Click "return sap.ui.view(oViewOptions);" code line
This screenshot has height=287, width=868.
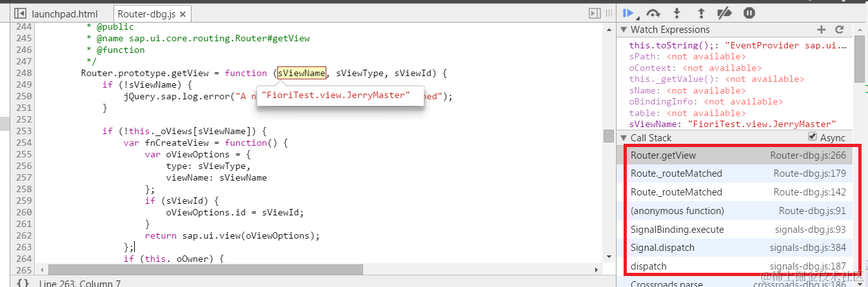(232, 236)
